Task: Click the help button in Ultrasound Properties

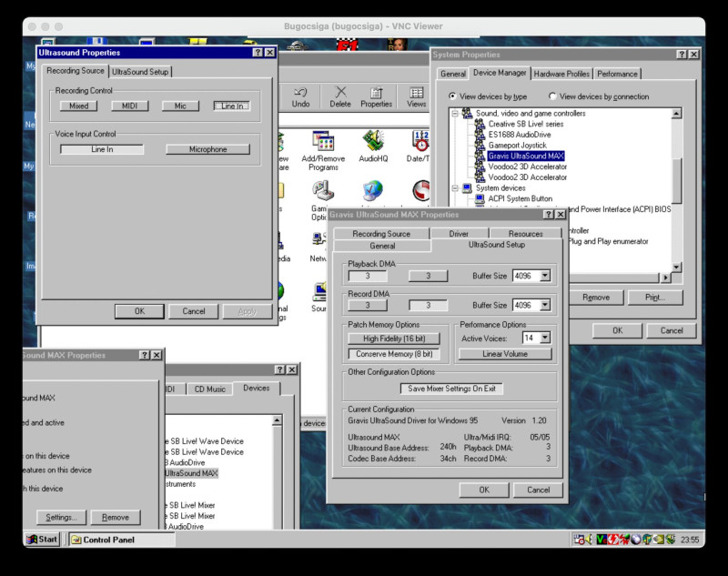Action: 258,53
